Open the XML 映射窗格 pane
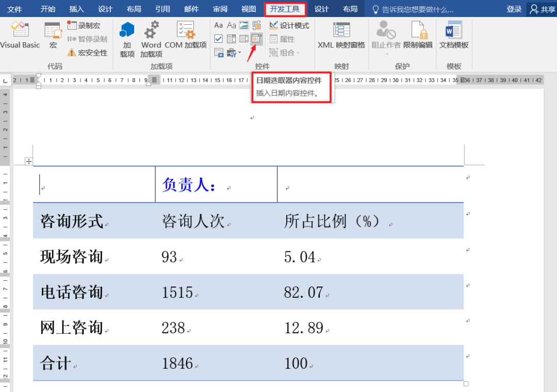 coord(341,35)
